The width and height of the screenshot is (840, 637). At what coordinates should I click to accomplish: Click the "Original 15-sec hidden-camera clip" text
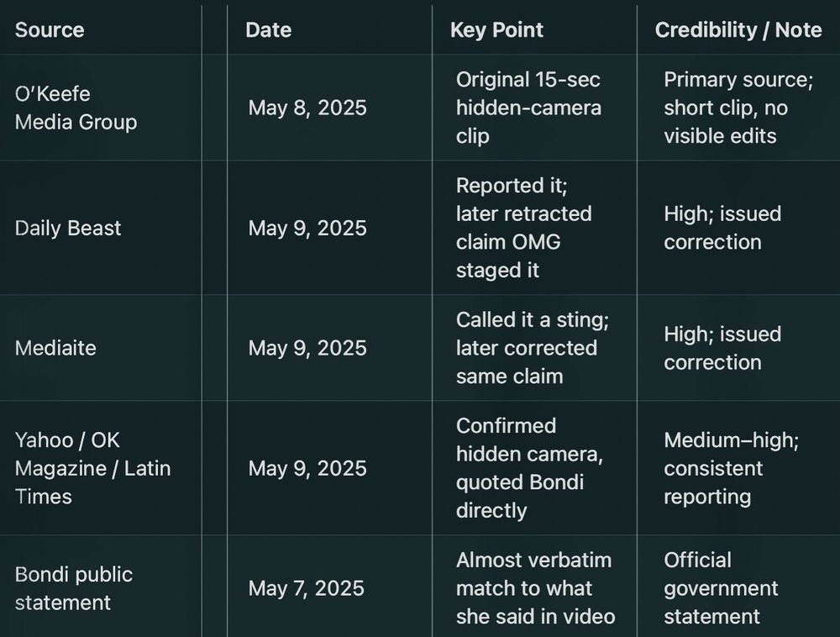[x=528, y=108]
